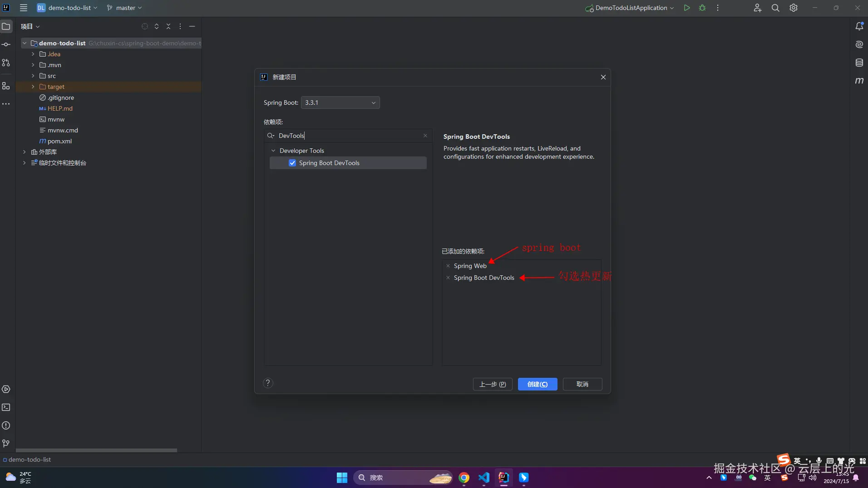This screenshot has width=868, height=488.
Task: Open the run configuration dropdown
Action: (x=630, y=8)
